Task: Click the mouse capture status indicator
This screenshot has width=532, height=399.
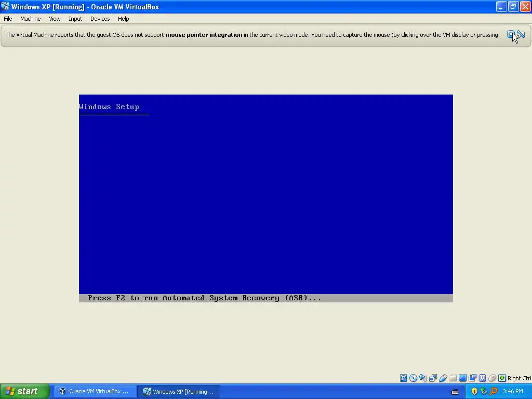Action: [493, 378]
